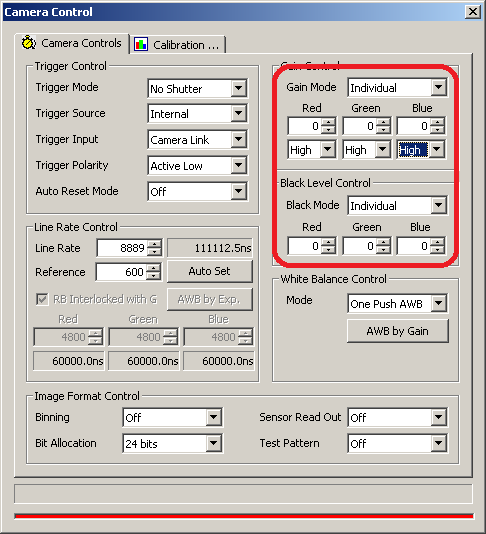This screenshot has width=486, height=534.
Task: Increase Line Rate value using up spinner
Action: (x=155, y=244)
